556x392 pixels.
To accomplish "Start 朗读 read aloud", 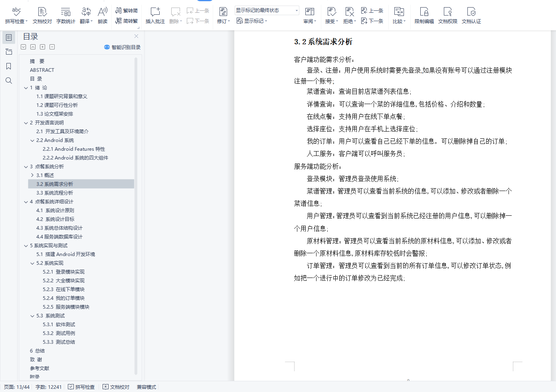I will [103, 16].
